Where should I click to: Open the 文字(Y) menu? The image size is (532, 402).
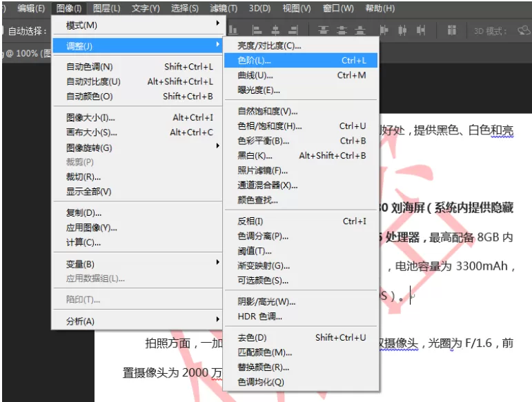pos(146,8)
